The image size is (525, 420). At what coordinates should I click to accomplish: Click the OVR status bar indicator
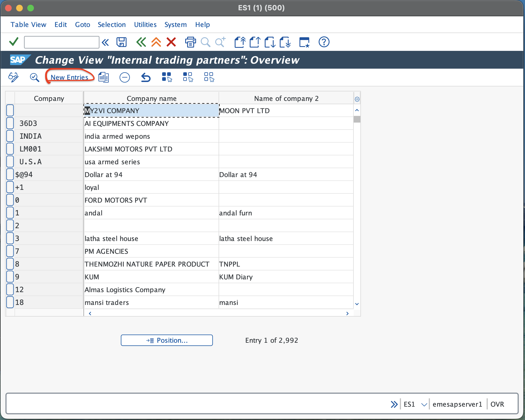click(497, 404)
